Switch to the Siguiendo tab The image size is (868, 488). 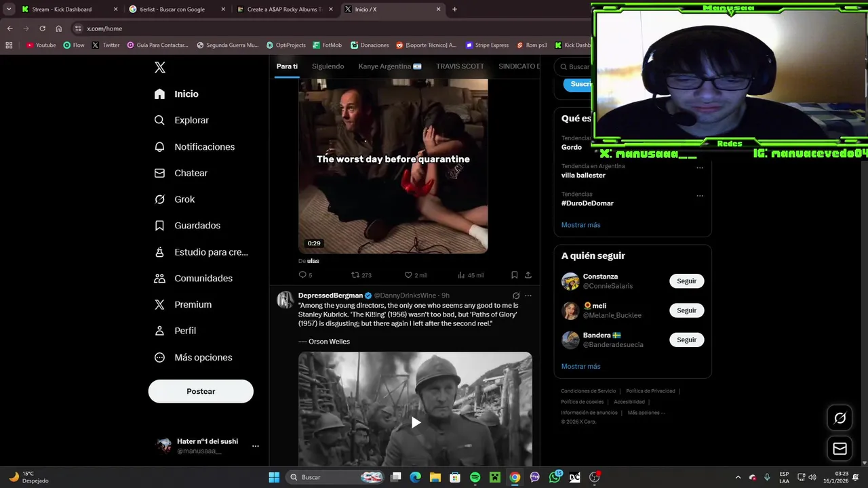(x=328, y=66)
